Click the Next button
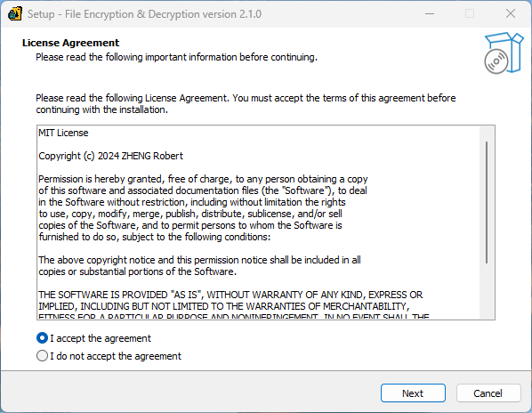The width and height of the screenshot is (532, 413). coord(413,393)
